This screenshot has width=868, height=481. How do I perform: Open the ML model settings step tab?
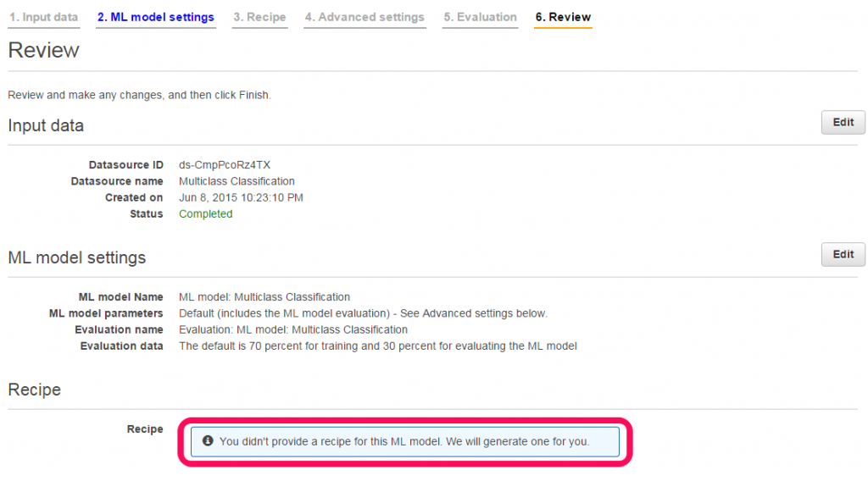(156, 17)
